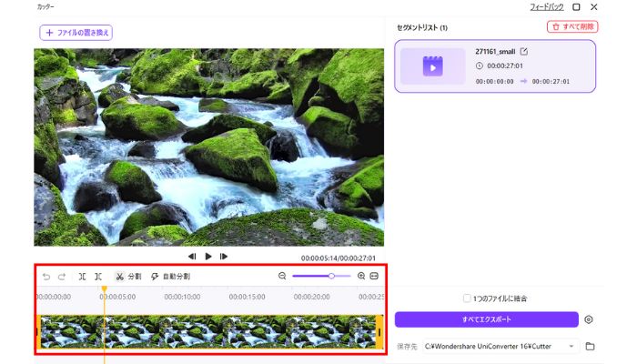This screenshot has height=364, width=637.
Task: Fit the timeline to the window
Action: click(374, 277)
